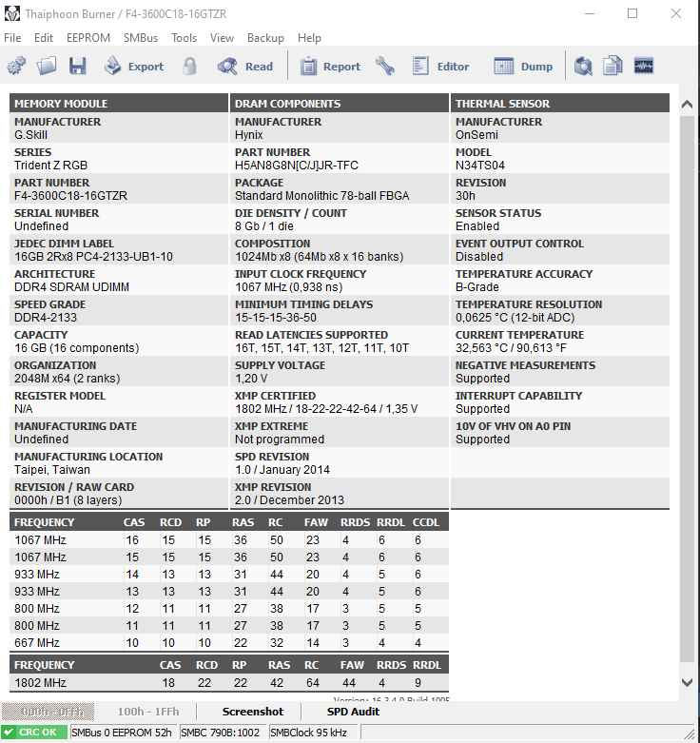Click the 16GB 2Rx8 PC4-2133-UB1-10 label

pos(93,257)
